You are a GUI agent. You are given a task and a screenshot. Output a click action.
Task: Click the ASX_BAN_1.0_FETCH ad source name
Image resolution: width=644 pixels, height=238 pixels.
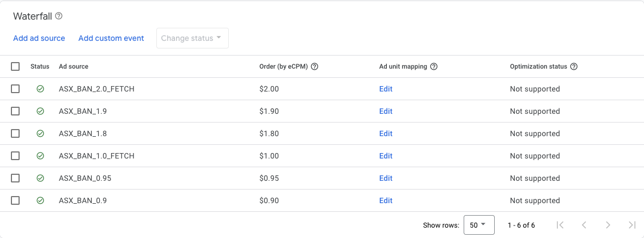click(x=96, y=156)
